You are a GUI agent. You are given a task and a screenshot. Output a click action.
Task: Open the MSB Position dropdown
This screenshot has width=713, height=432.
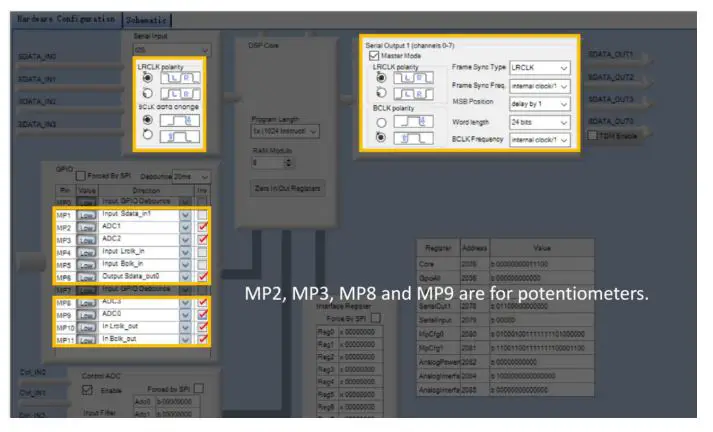click(x=540, y=104)
